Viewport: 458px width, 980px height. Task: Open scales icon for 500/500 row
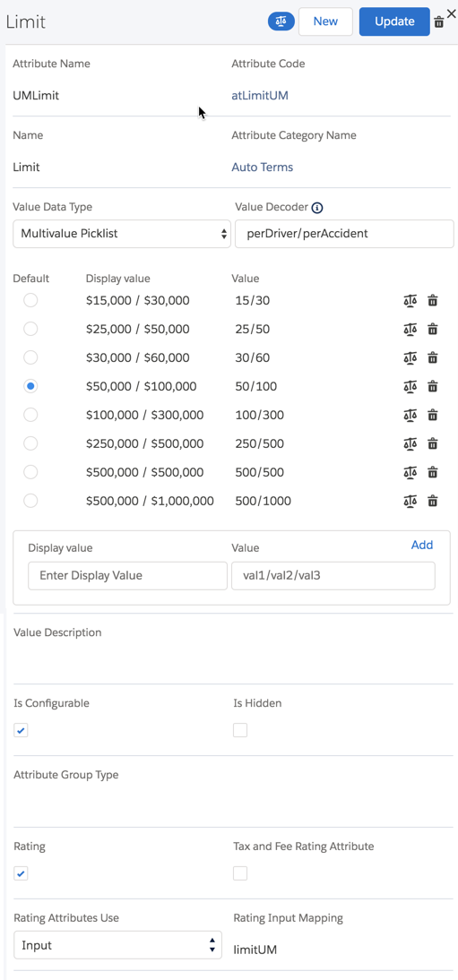click(410, 472)
